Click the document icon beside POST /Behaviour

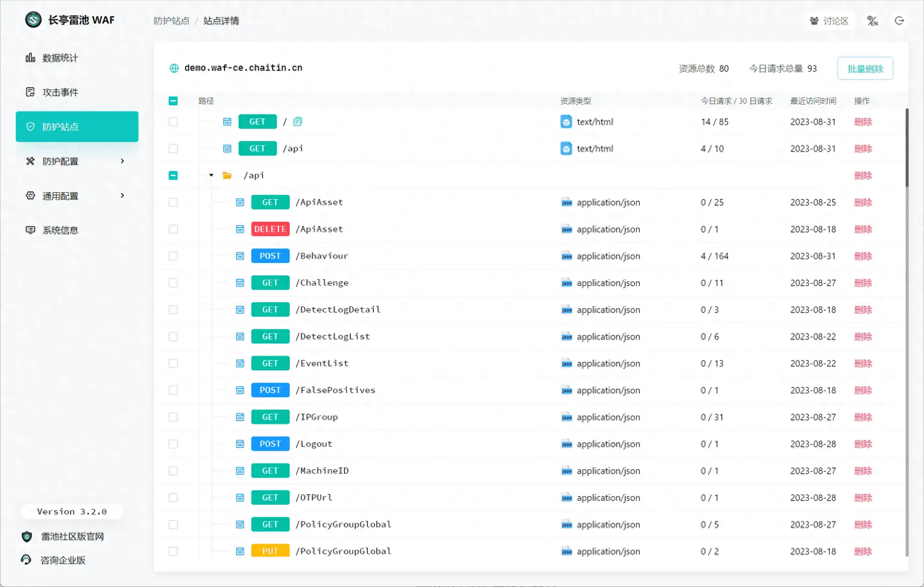click(240, 256)
